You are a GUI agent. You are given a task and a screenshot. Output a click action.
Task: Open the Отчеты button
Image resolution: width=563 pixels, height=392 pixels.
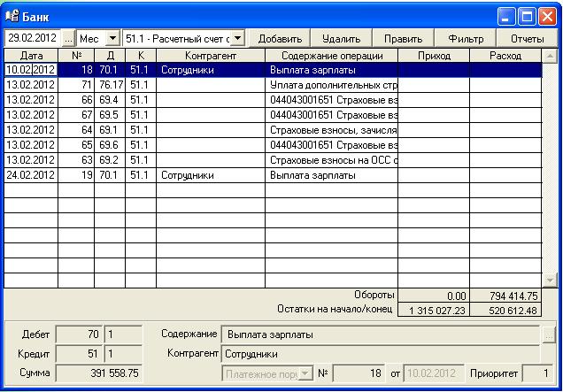[x=527, y=39]
